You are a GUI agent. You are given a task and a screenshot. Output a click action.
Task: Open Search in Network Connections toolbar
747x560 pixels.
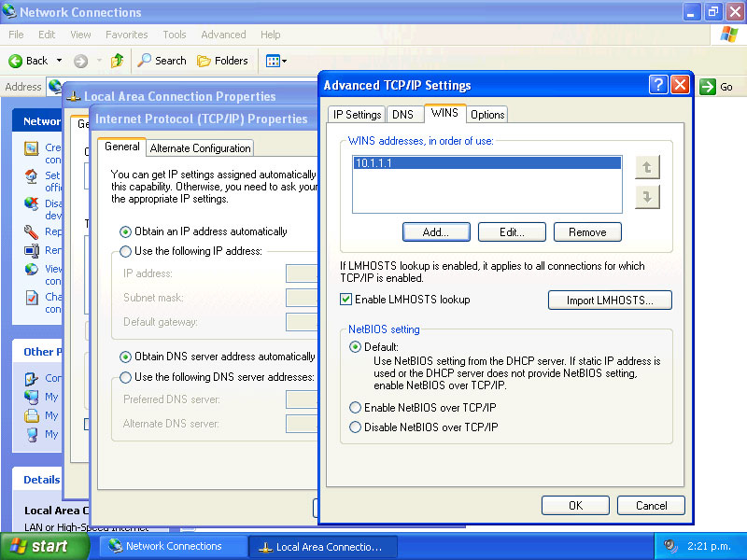162,61
